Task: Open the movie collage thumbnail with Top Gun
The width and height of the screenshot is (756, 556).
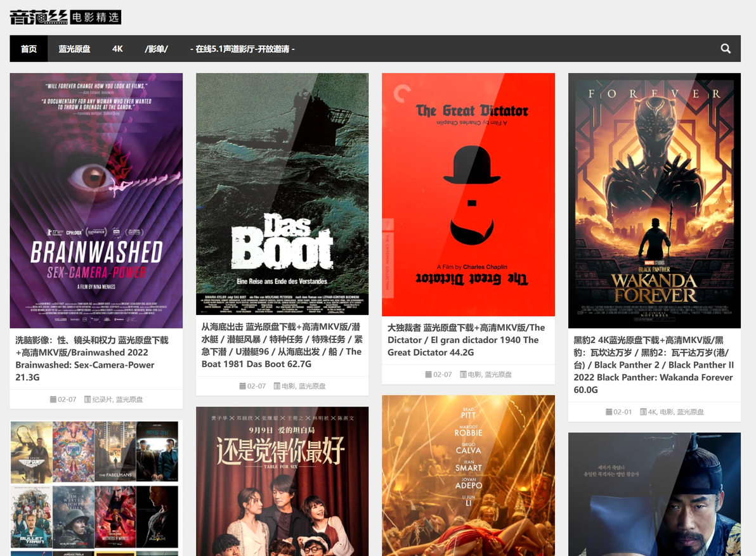Action: click(96, 489)
